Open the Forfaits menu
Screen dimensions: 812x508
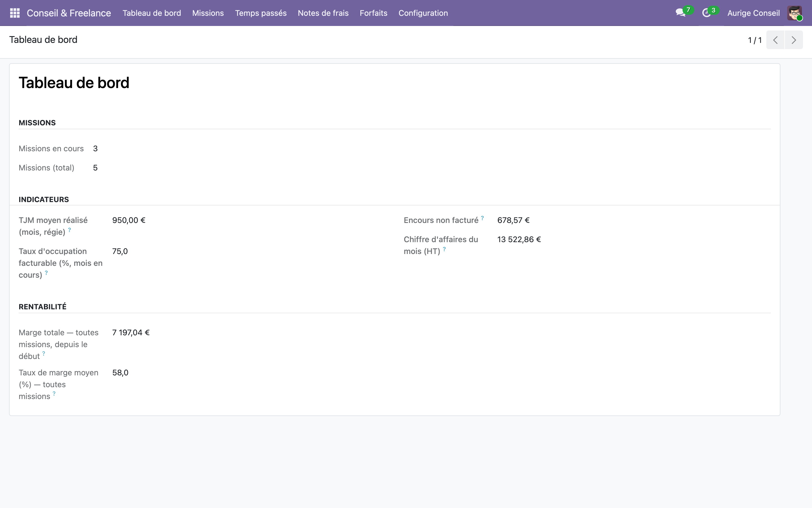coord(373,13)
